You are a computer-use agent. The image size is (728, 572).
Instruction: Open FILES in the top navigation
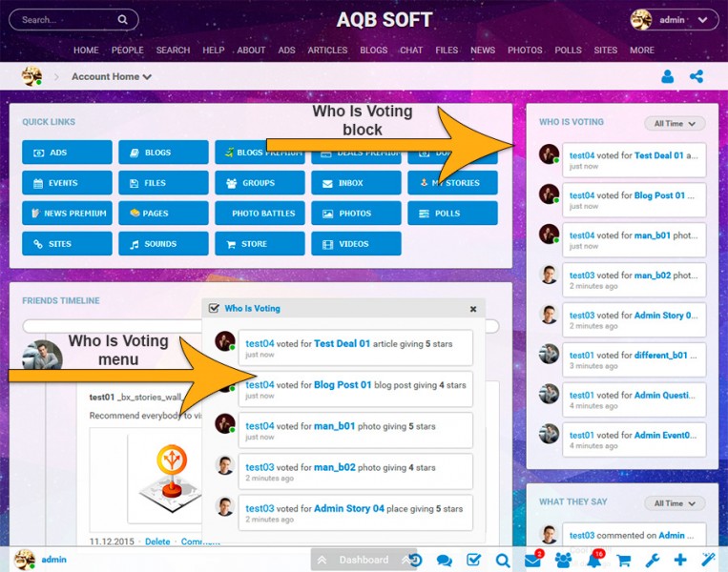click(447, 51)
